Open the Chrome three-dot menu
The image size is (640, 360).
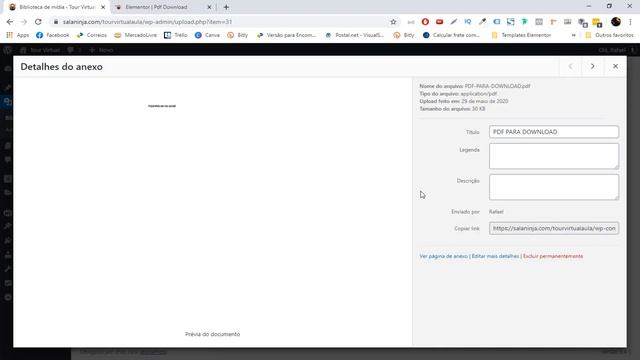631,22
